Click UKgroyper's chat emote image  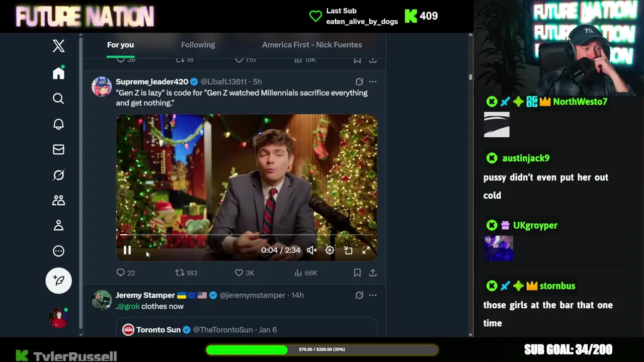tap(499, 248)
